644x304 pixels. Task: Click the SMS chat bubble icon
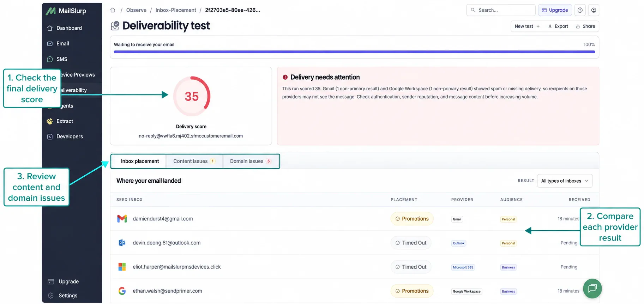[50, 59]
